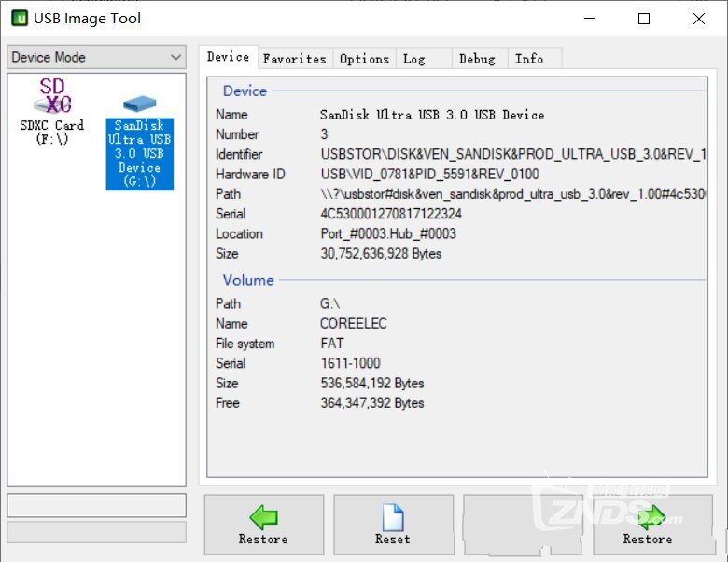Open the Debug tab
The height and width of the screenshot is (562, 728).
click(x=480, y=59)
